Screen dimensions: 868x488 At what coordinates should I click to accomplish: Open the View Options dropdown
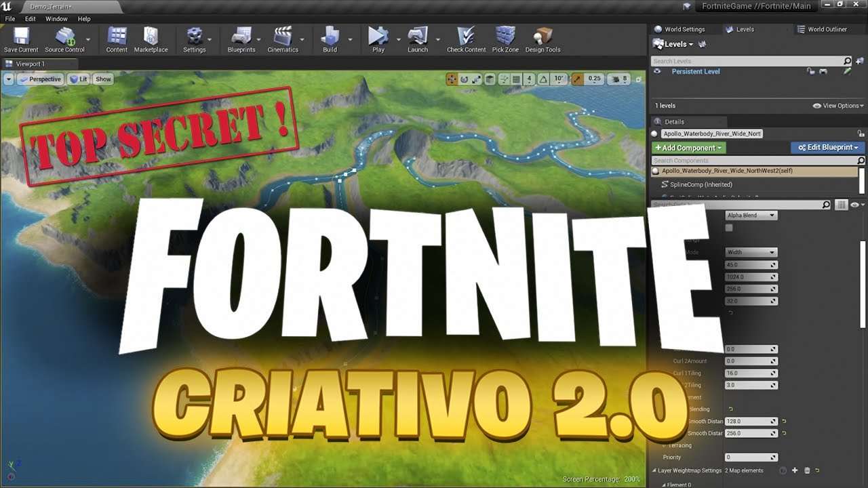point(838,106)
